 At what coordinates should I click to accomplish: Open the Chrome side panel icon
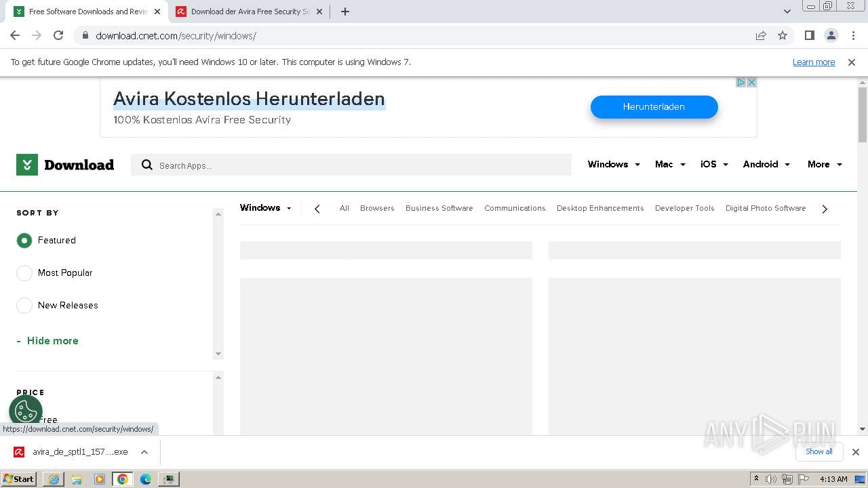[x=809, y=35]
